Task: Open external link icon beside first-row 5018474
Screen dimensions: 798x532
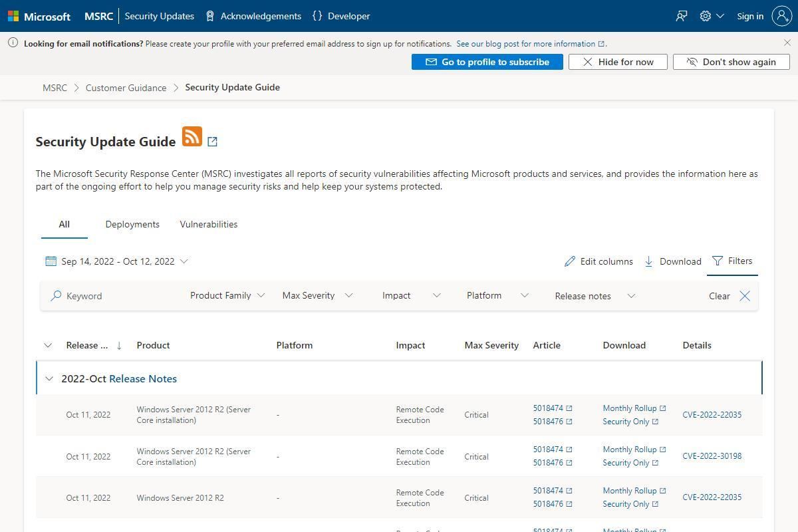Action: pyautogui.click(x=569, y=408)
